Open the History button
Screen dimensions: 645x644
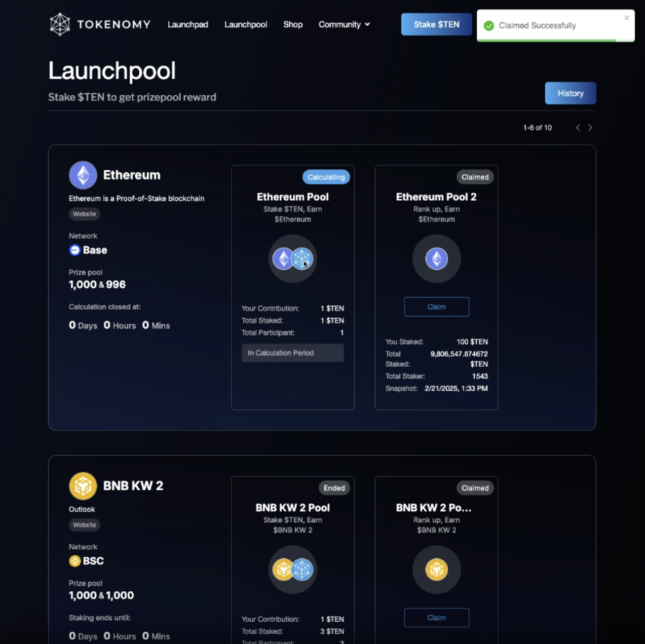(x=570, y=93)
